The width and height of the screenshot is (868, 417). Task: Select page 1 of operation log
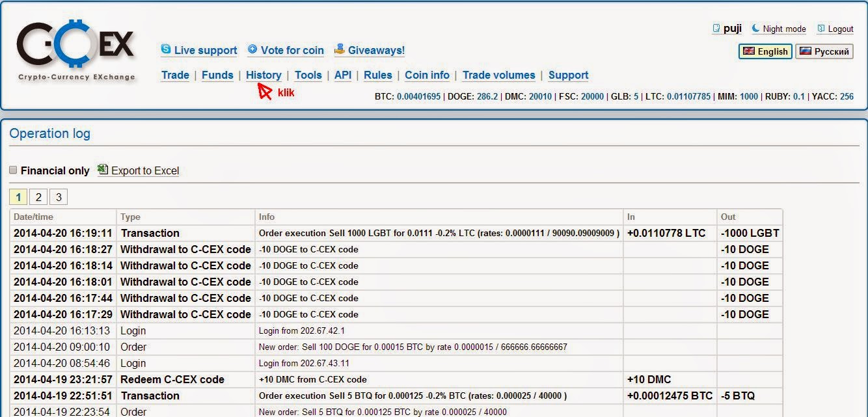point(18,197)
